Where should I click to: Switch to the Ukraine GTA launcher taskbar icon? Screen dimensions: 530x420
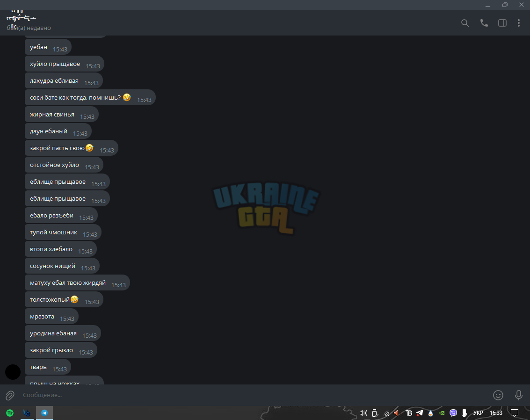coord(27,413)
